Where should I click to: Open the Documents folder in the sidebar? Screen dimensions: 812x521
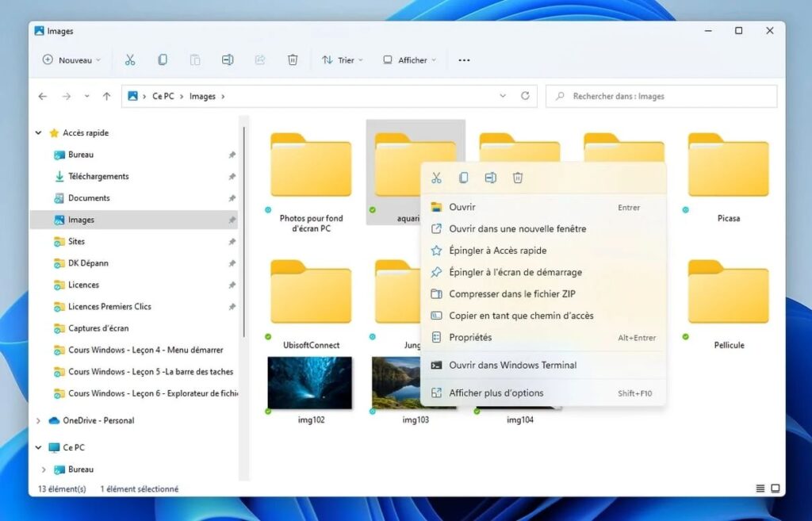[89, 198]
